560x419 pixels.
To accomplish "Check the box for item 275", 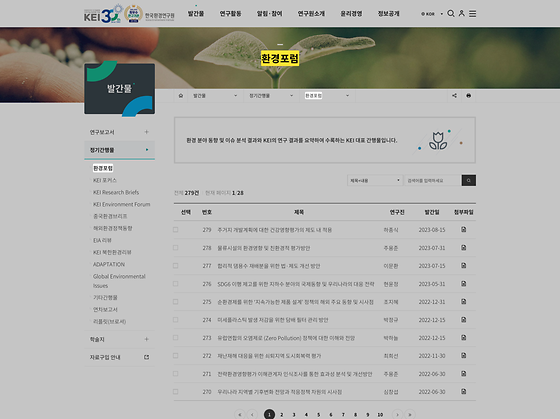I will pos(175,302).
